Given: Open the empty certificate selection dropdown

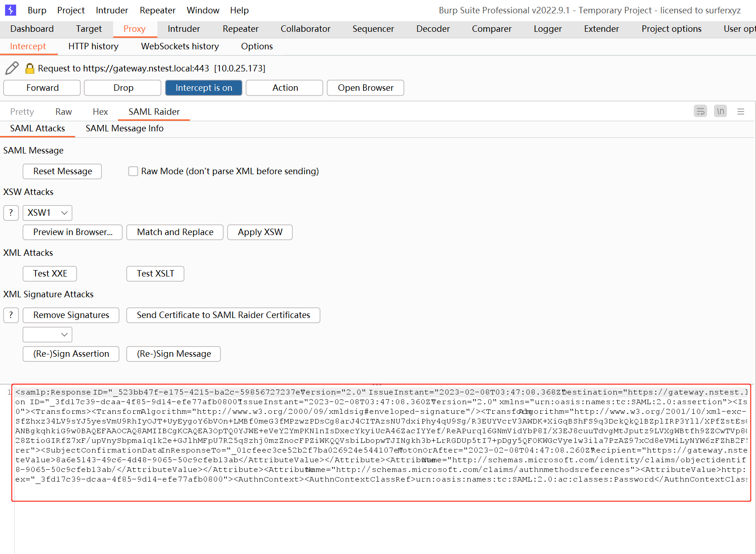Looking at the screenshot, I should 47,335.
